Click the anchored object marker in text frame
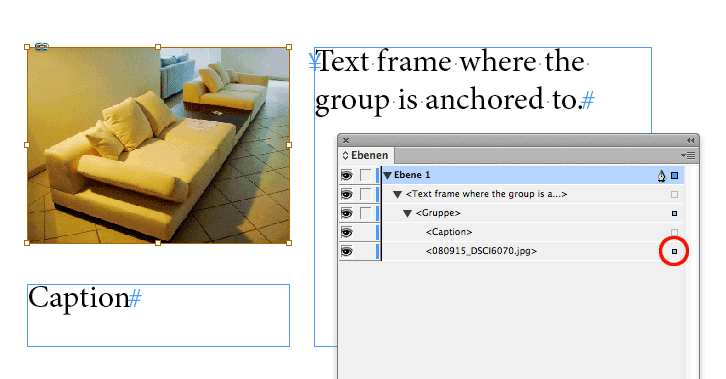The image size is (726, 379). click(314, 62)
